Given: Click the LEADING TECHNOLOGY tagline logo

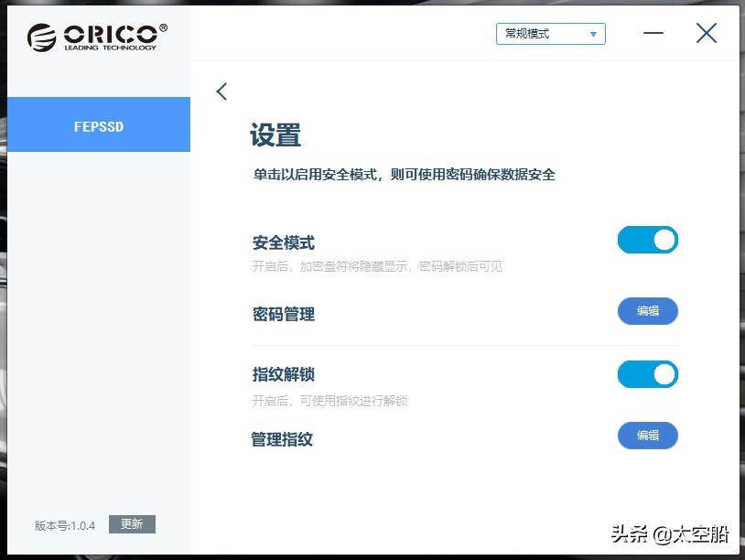Looking at the screenshot, I should point(109,45).
